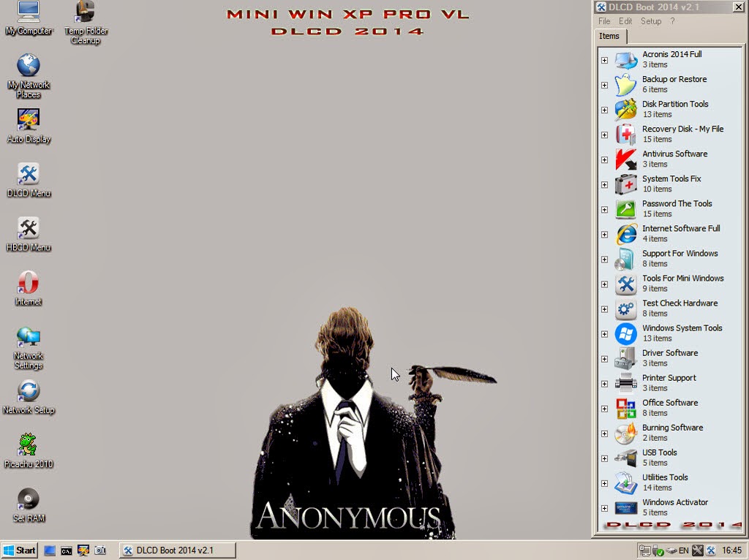Click the Backup or Restore ghost icon

click(x=626, y=85)
